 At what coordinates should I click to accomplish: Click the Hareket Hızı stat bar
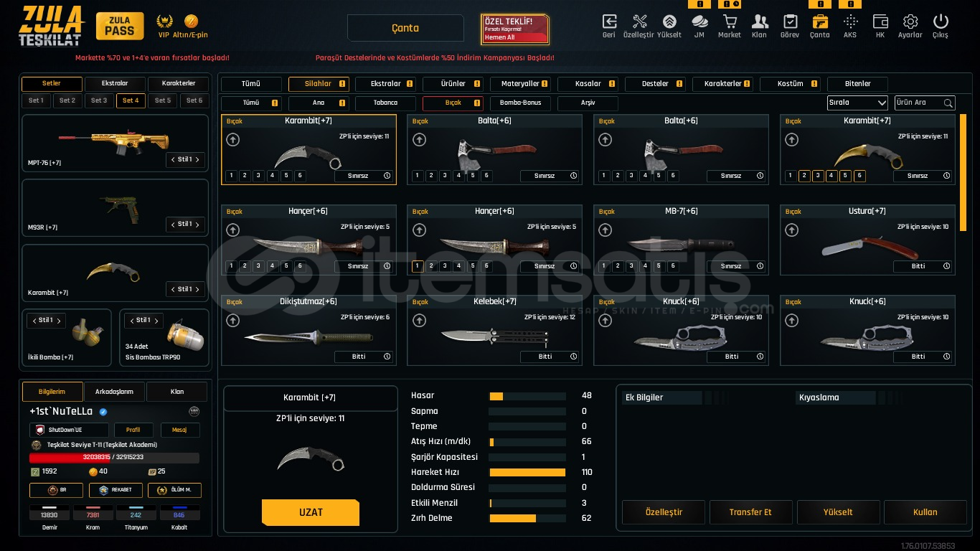(x=527, y=472)
